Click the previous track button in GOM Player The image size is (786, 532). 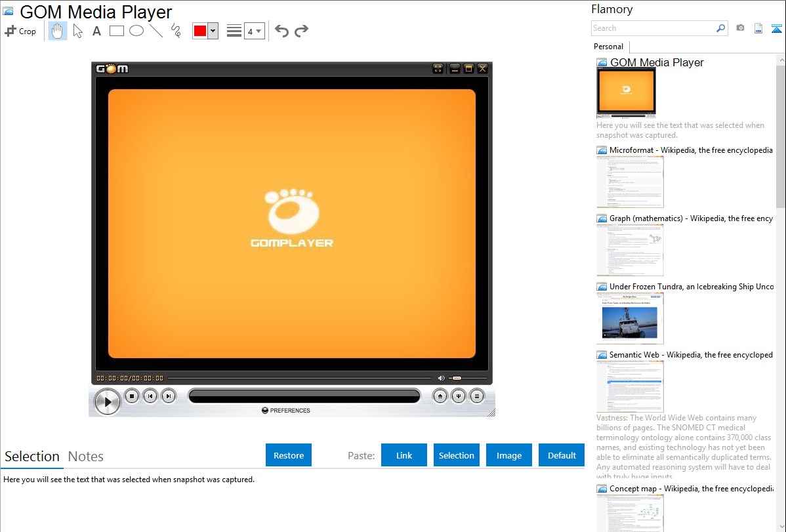(150, 396)
